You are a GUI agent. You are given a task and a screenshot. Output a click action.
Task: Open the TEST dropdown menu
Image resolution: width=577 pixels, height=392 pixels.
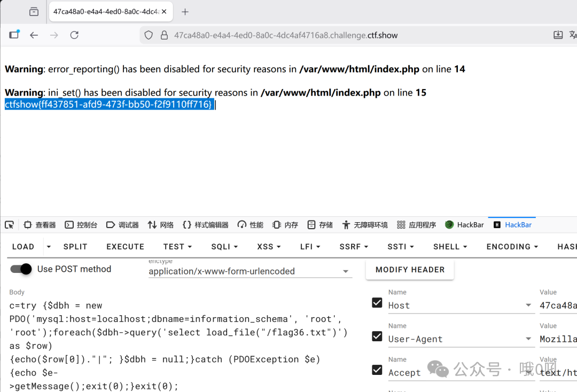pos(177,247)
